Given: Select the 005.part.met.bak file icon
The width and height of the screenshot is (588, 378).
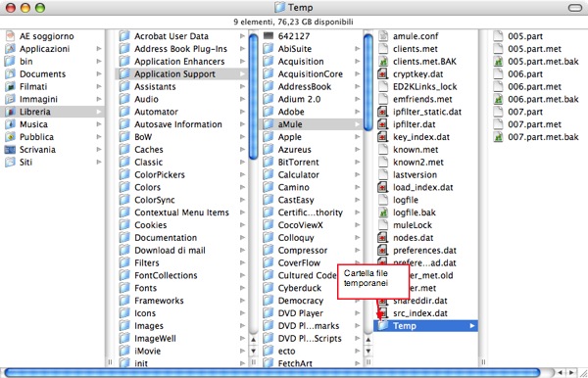Looking at the screenshot, I should coord(498,62).
